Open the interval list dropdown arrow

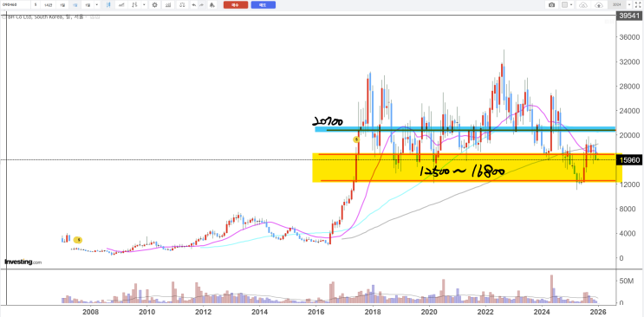coord(97,4)
